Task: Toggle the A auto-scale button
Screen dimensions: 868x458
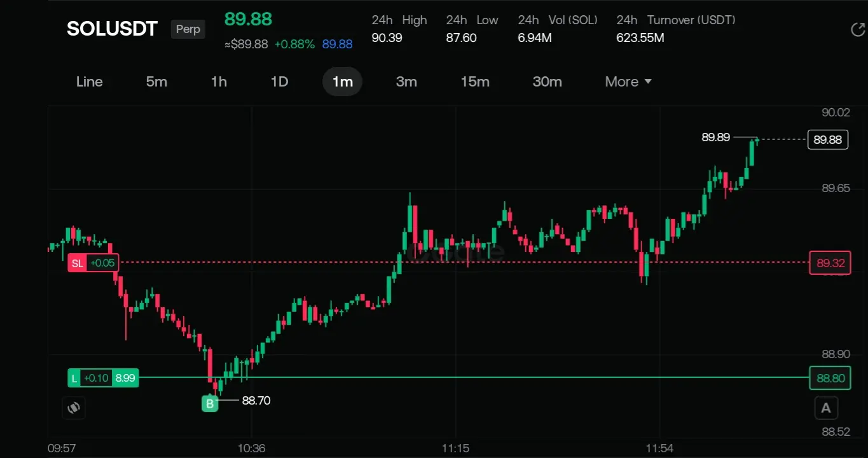Action: coord(826,408)
